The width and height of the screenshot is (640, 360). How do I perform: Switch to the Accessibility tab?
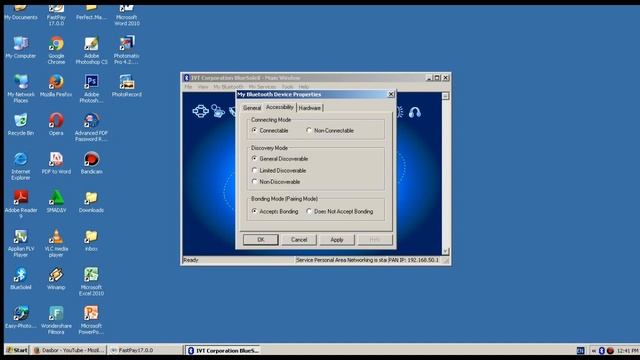click(x=280, y=107)
